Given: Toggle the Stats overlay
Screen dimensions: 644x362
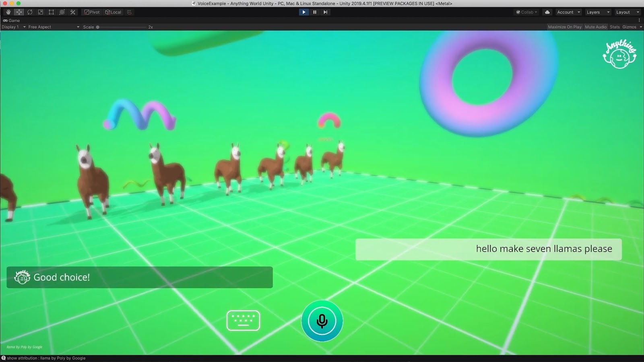Looking at the screenshot, I should (x=615, y=27).
